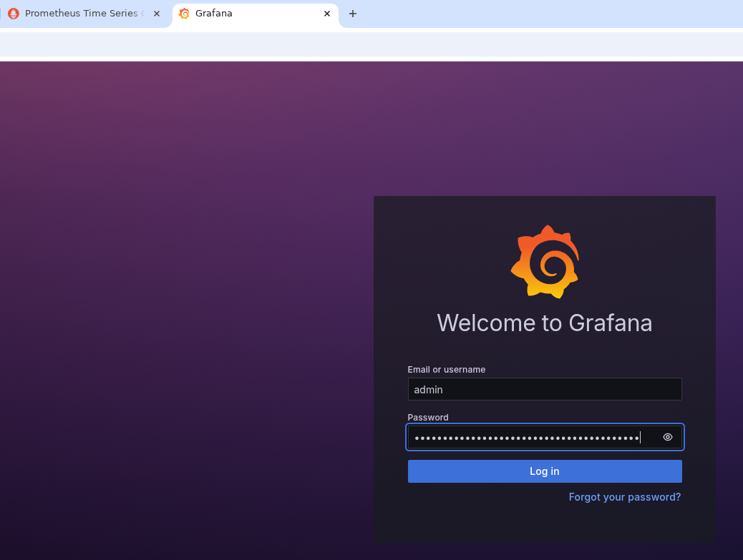
Task: Close the Grafana browser tab
Action: click(x=327, y=14)
